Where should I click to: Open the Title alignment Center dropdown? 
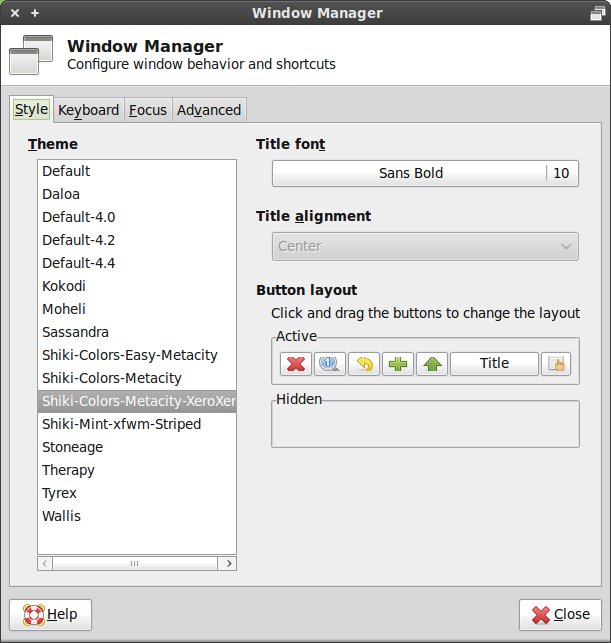(x=425, y=246)
